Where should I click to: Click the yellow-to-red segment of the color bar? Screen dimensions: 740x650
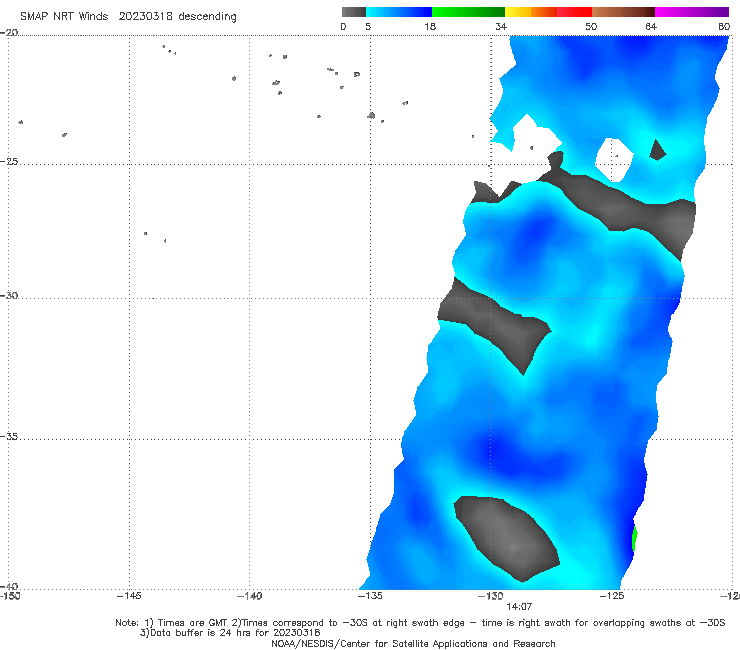coord(548,12)
